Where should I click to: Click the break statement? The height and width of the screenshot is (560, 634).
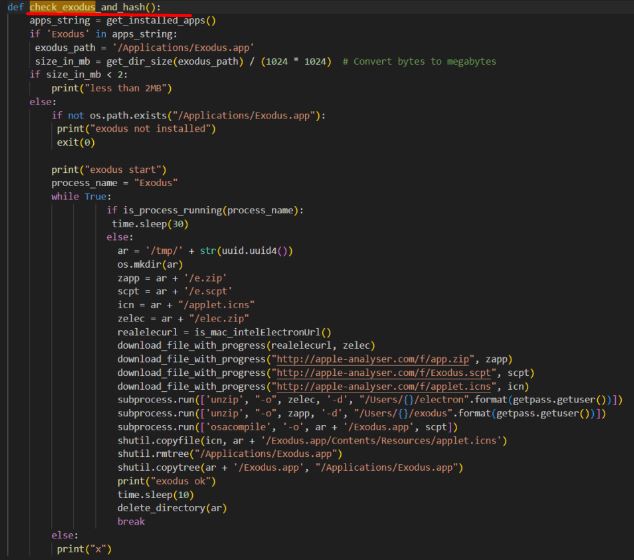coord(131,522)
